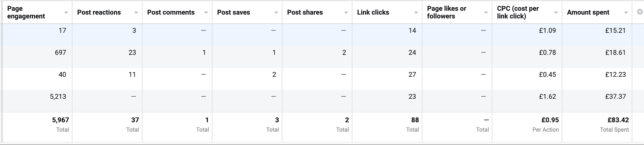
Task: Open the Post saves column dropdown arrow
Action: 276,13
